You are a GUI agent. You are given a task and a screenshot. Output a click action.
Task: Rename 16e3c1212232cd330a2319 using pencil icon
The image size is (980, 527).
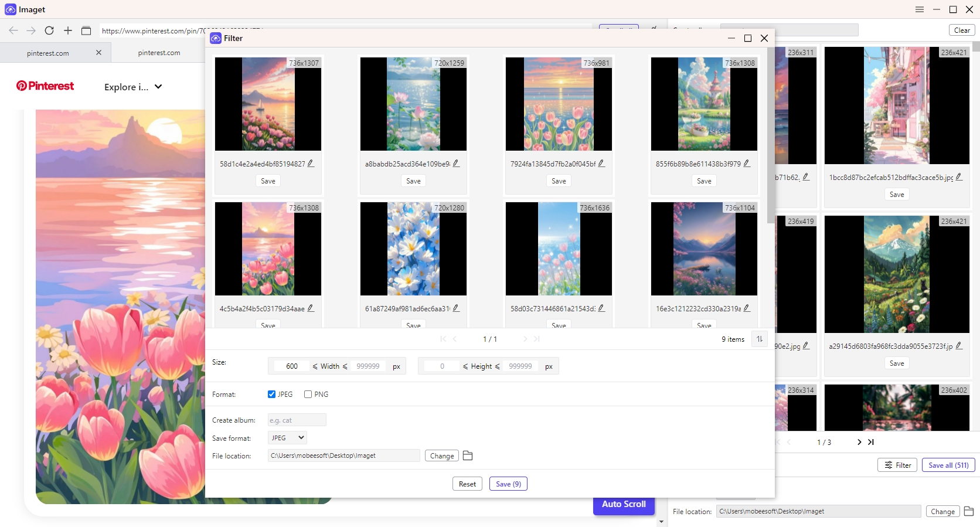(747, 308)
